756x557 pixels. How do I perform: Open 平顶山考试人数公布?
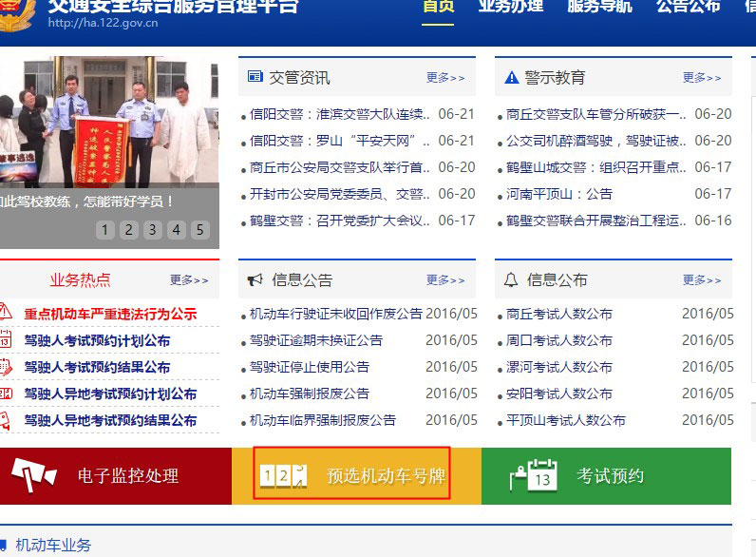(565, 420)
